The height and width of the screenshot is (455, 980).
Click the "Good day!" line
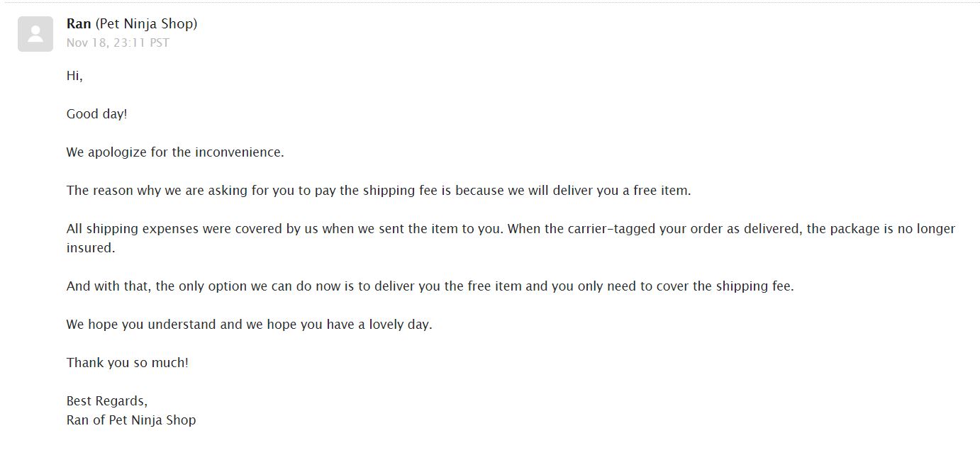(x=97, y=114)
